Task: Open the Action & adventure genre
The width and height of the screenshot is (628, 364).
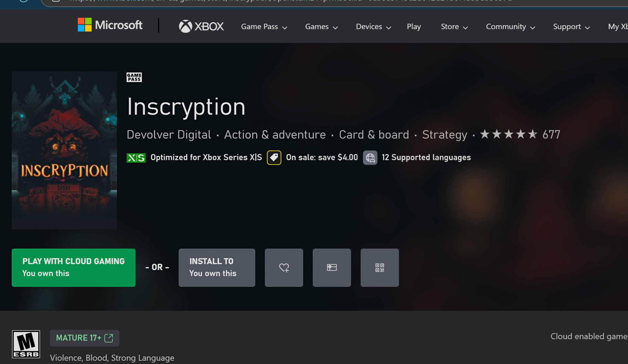Action: pos(275,135)
